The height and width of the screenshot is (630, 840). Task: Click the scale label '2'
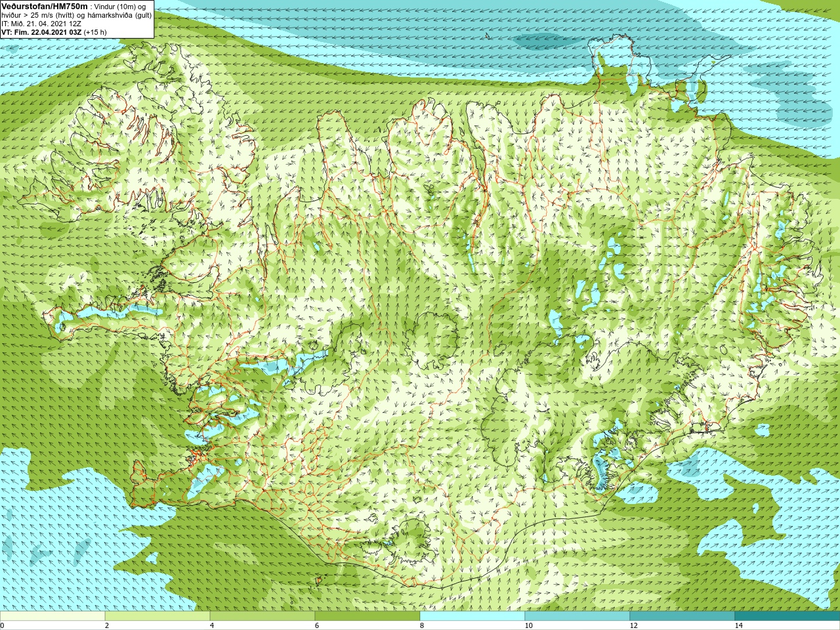(x=107, y=625)
